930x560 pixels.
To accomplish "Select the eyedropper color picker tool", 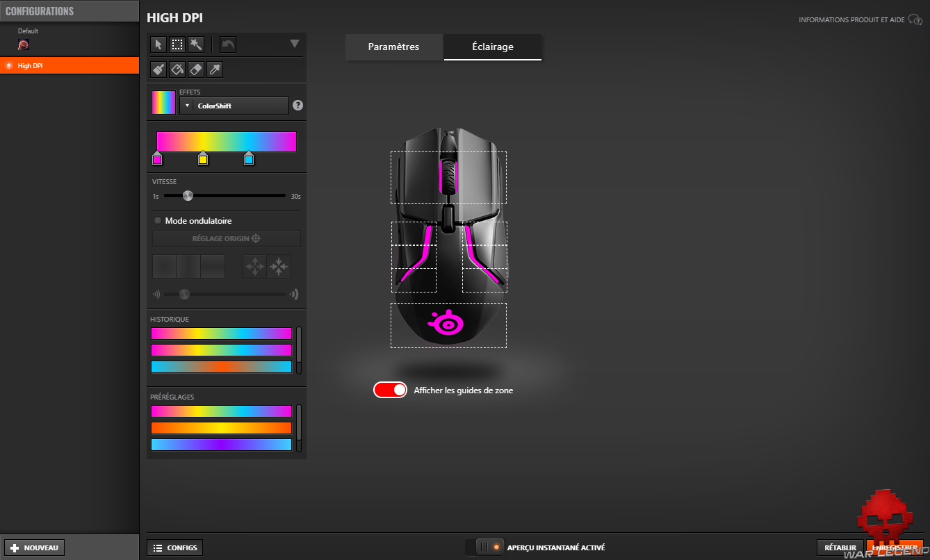I will tap(215, 69).
